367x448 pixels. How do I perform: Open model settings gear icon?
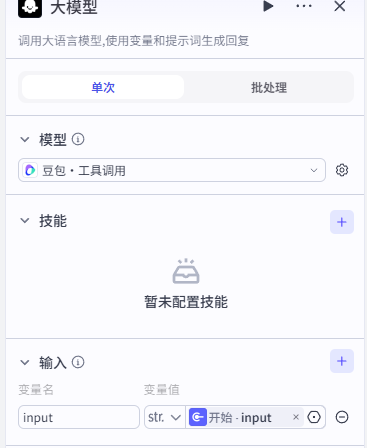(x=342, y=170)
